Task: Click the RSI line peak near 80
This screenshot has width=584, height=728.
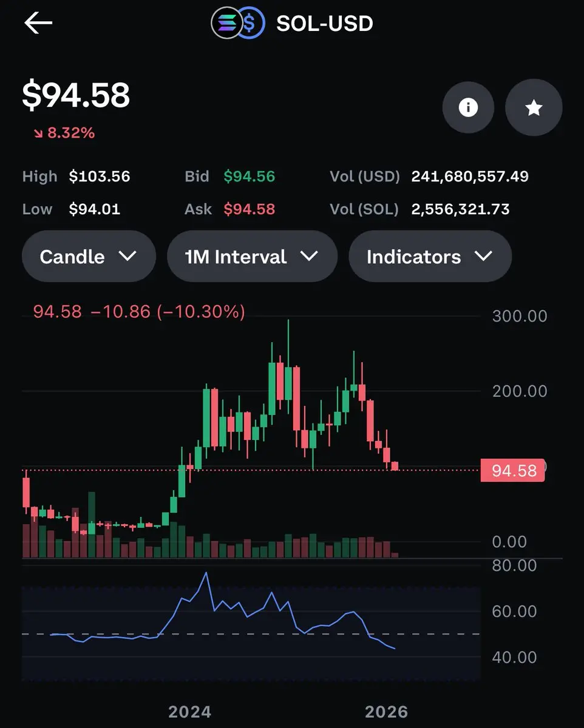Action: (x=206, y=573)
